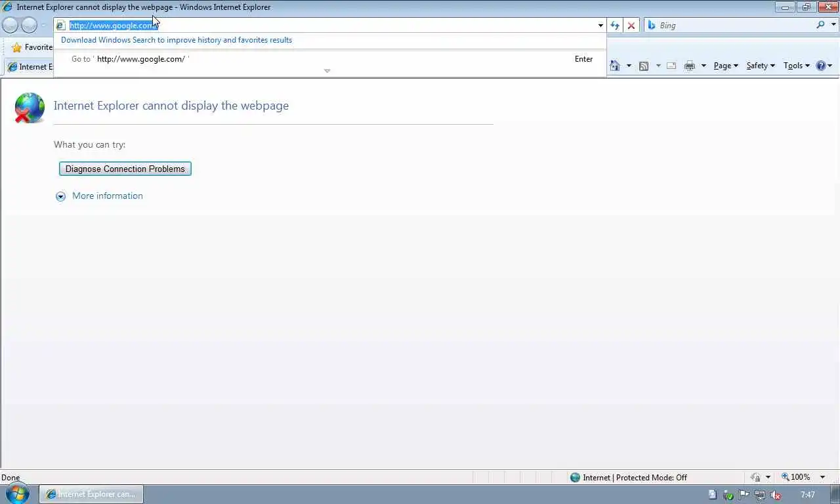
Task: Click the red Stop loading icon
Action: pyautogui.click(x=631, y=26)
